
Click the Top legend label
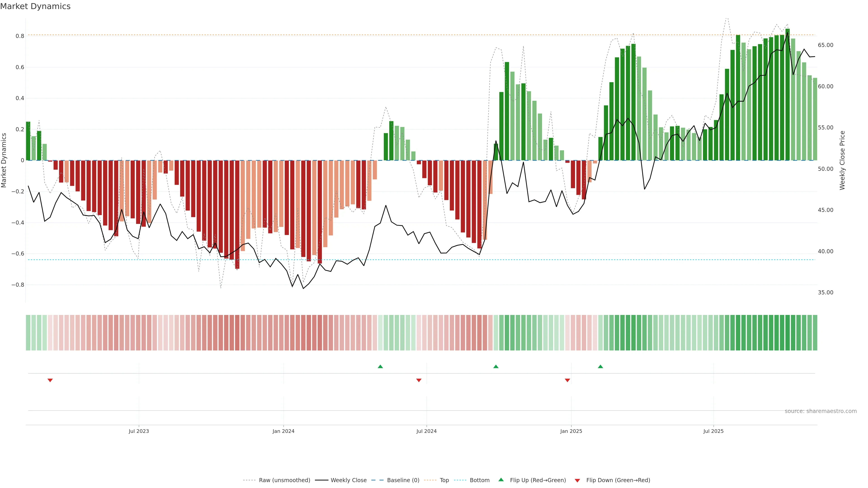coord(444,480)
